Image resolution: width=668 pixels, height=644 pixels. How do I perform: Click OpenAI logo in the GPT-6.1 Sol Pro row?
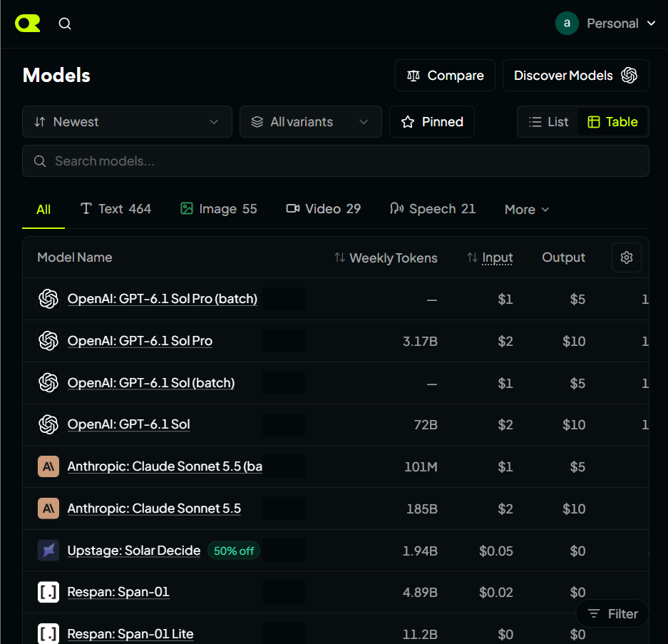click(48, 341)
